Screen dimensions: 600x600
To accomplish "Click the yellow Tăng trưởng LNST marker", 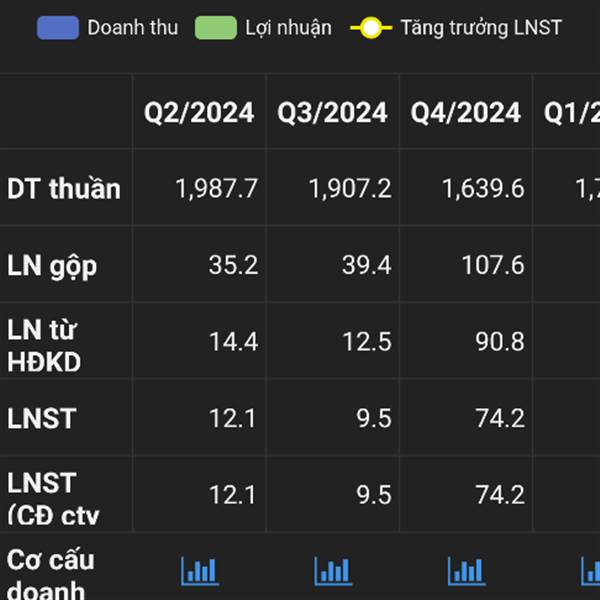I will pos(371,28).
